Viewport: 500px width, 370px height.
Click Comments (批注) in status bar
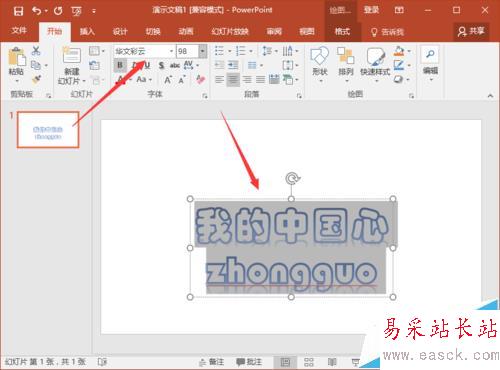(x=249, y=362)
